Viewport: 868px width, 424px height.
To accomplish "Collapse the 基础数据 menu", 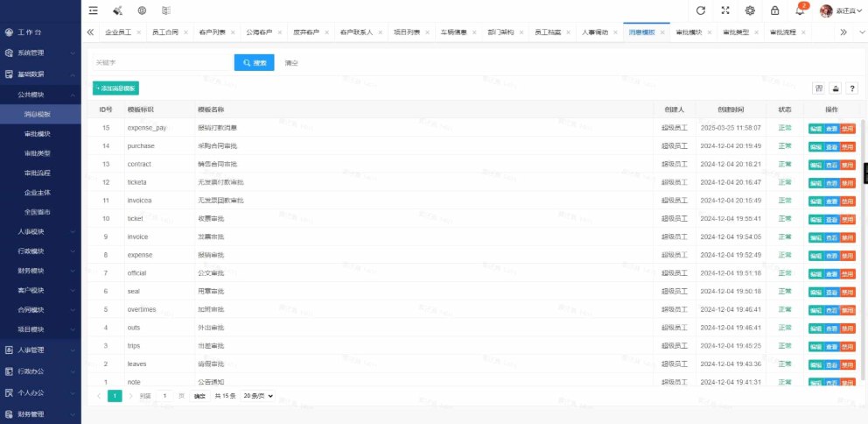I will [x=40, y=74].
